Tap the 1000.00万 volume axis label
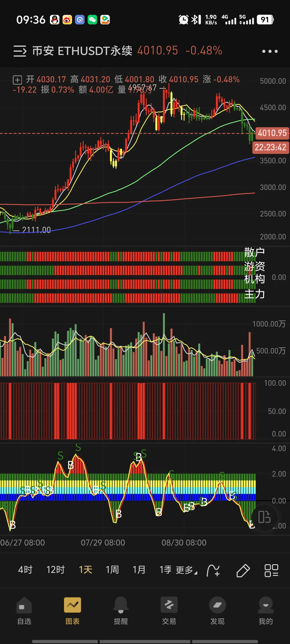The height and width of the screenshot is (644, 290). pyautogui.click(x=269, y=324)
